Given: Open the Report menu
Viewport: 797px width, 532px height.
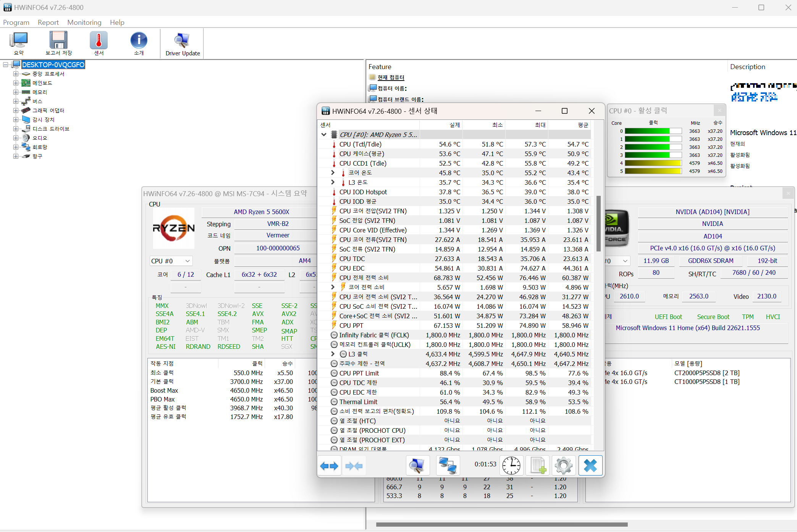Looking at the screenshot, I should pos(48,23).
